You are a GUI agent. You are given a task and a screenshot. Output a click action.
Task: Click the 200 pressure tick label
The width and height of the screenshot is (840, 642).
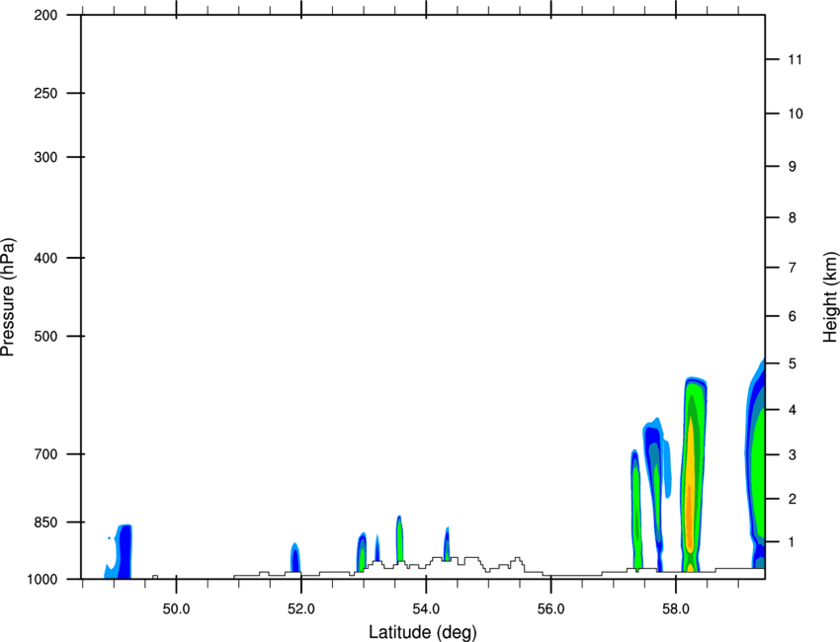coord(45,15)
